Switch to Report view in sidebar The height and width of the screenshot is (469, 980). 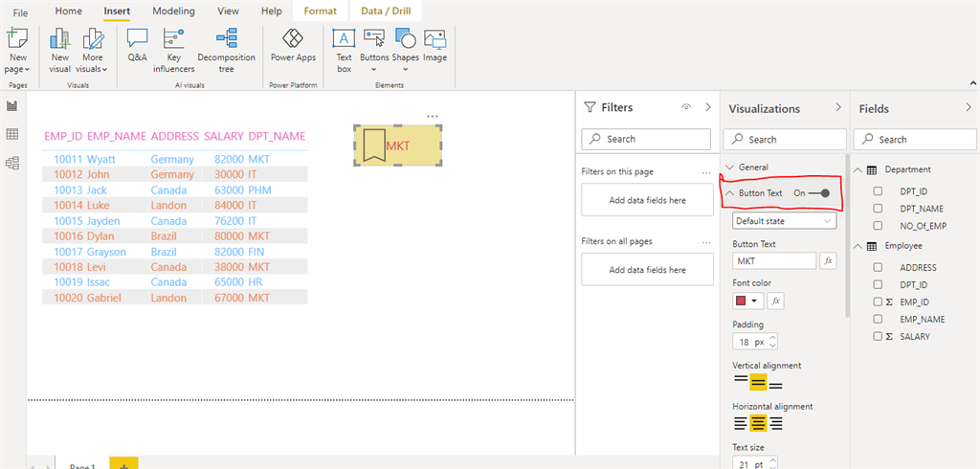(11, 106)
